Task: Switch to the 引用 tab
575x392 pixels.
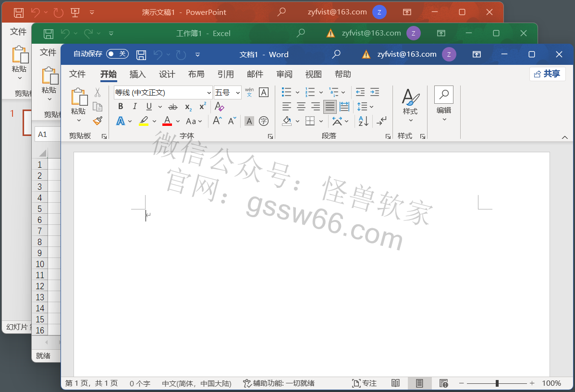Action: (225, 74)
